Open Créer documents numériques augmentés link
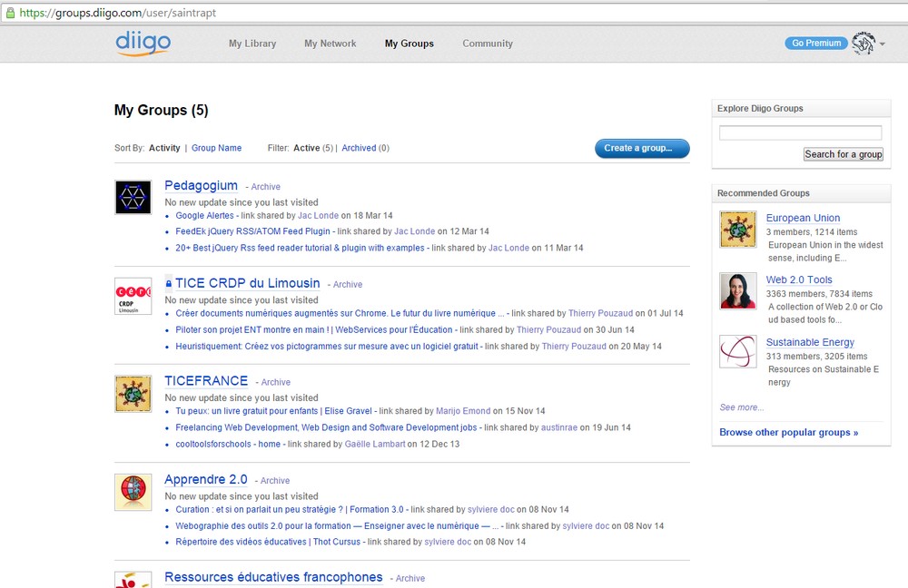This screenshot has height=588, width=908. 340,313
